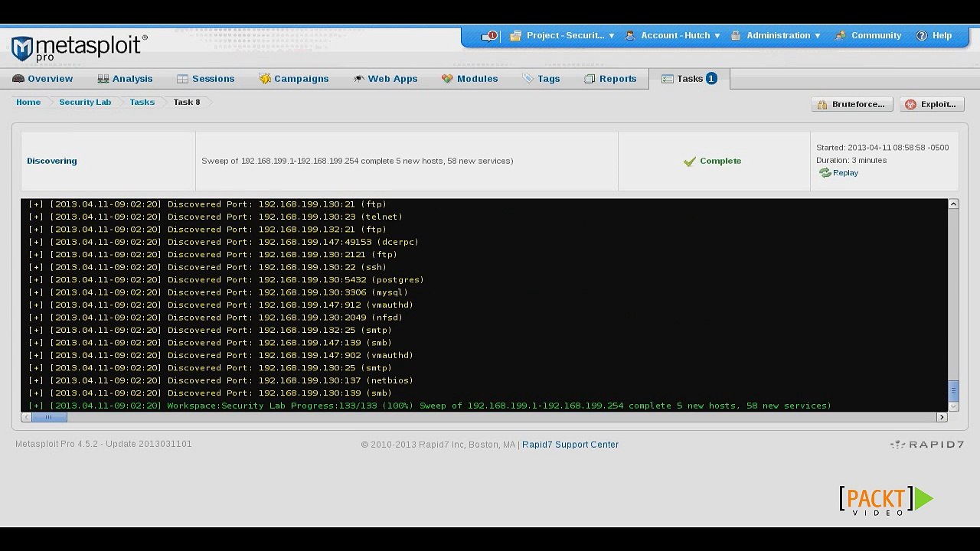Open the Reports tab
The height and width of the screenshot is (551, 980).
point(610,79)
